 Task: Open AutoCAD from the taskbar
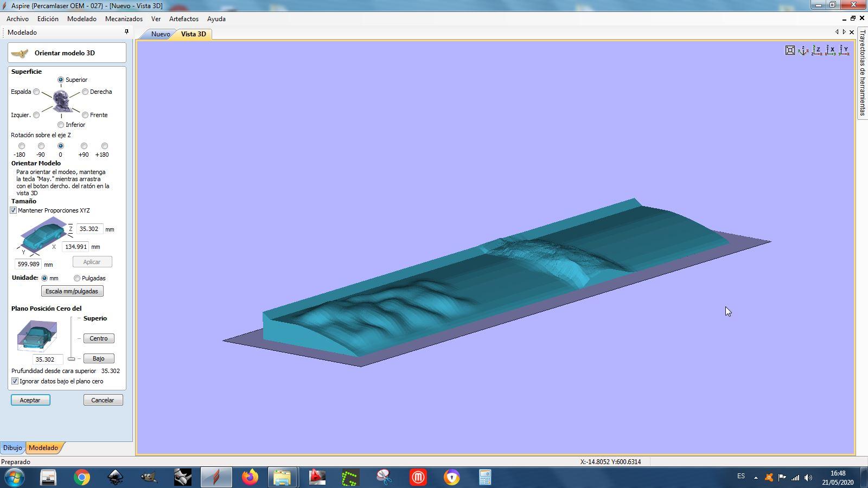click(x=317, y=478)
